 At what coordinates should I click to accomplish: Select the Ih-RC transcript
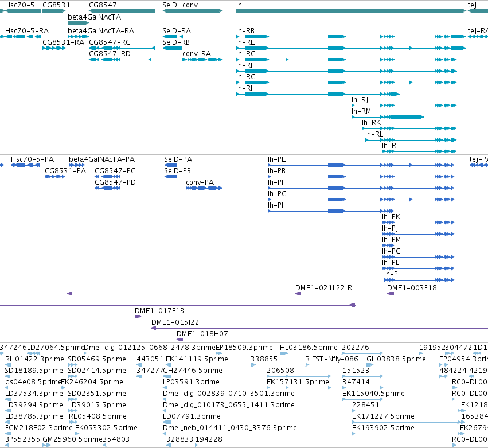pyautogui.click(x=346, y=60)
